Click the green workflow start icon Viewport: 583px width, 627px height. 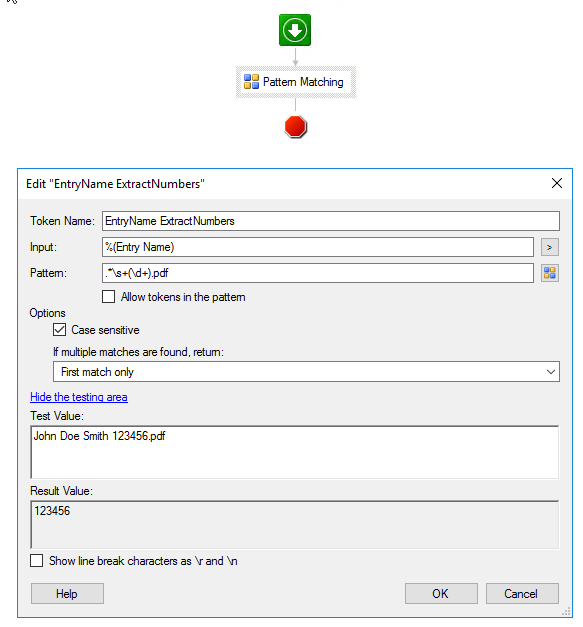(x=295, y=30)
